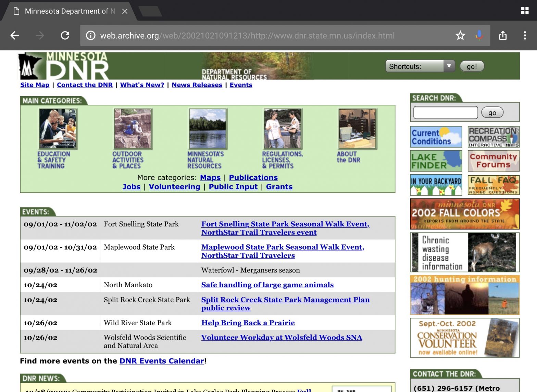The width and height of the screenshot is (537, 392).
Task: Open the browser three-dot menu
Action: [x=525, y=35]
